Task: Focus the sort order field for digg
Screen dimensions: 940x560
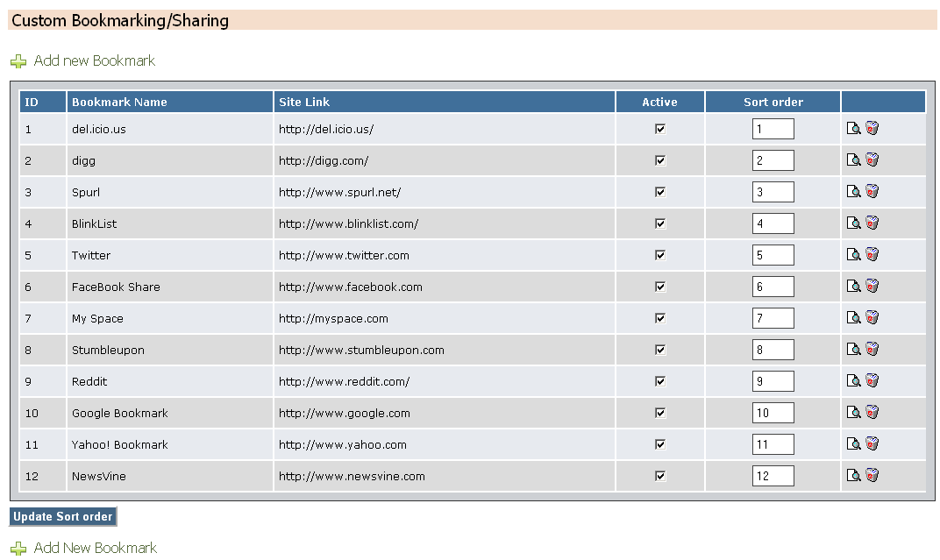Action: click(773, 160)
